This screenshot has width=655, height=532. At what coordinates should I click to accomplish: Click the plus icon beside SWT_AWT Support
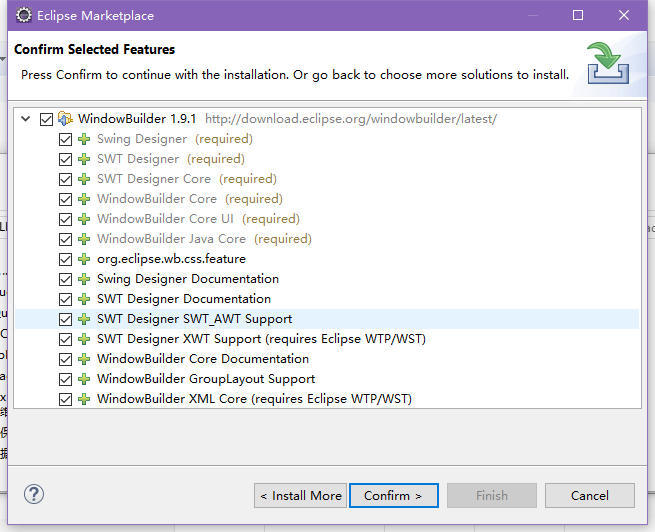[x=84, y=319]
